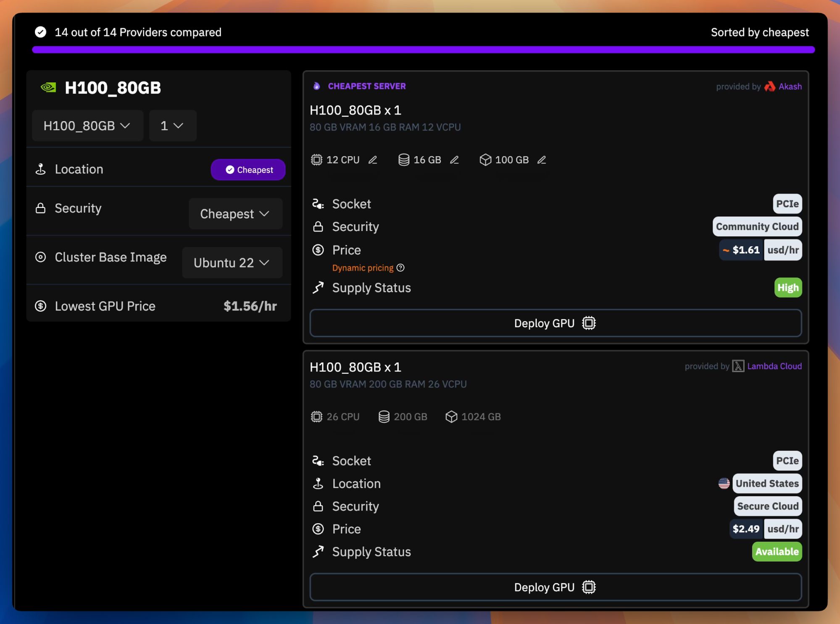Viewport: 840px width, 624px height.
Task: Expand the GPU count dropdown showing 1
Action: pos(172,126)
